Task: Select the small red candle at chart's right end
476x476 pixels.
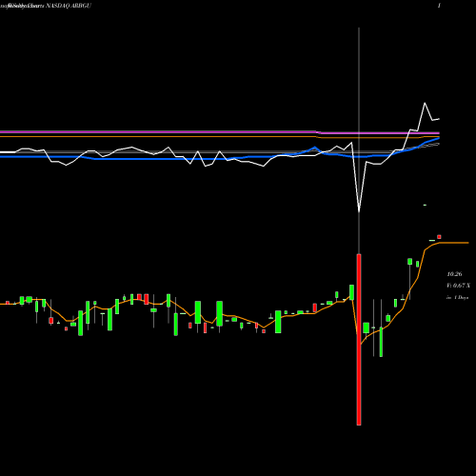Action: tap(439, 237)
